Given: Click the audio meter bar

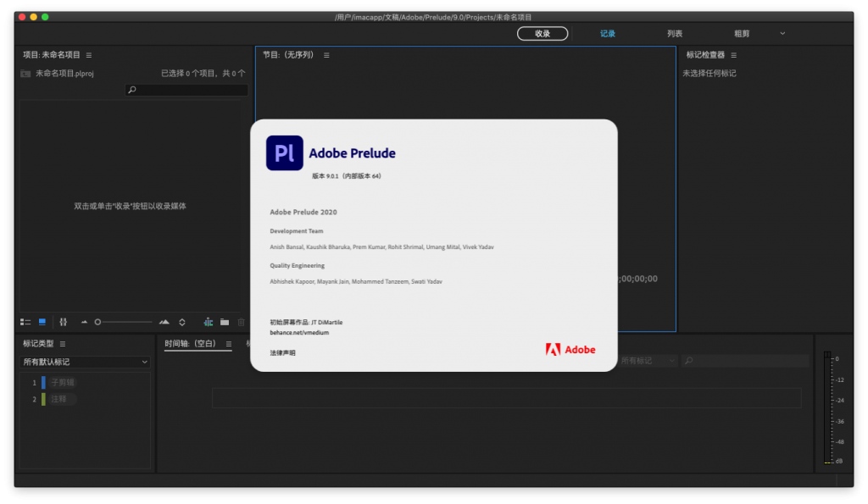Looking at the screenshot, I should (x=827, y=407).
